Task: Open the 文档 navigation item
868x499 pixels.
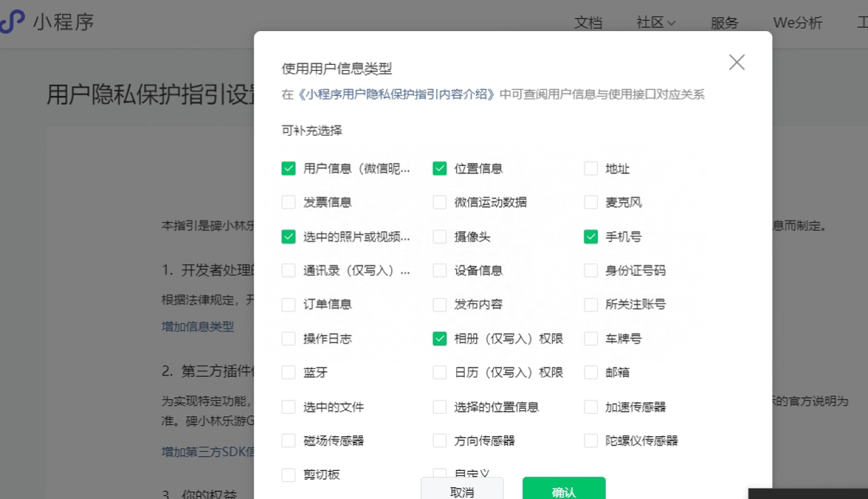Action: [588, 23]
